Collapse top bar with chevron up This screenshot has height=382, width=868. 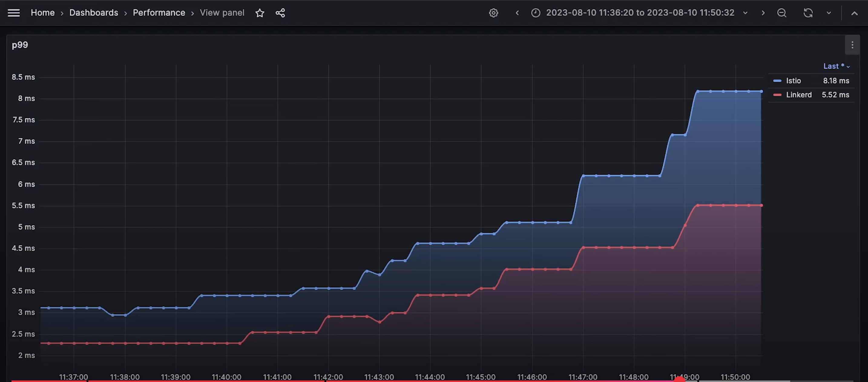[854, 13]
